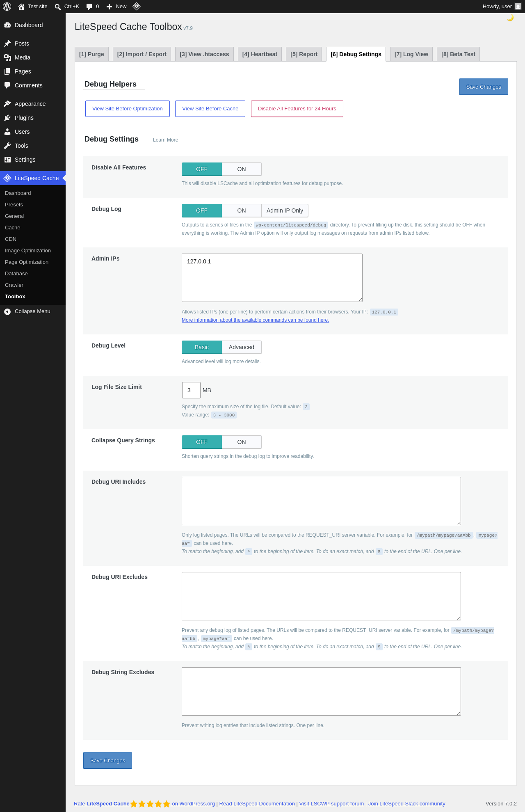The image size is (525, 812).
Task: Click View Site Before Optimization
Action: [128, 109]
